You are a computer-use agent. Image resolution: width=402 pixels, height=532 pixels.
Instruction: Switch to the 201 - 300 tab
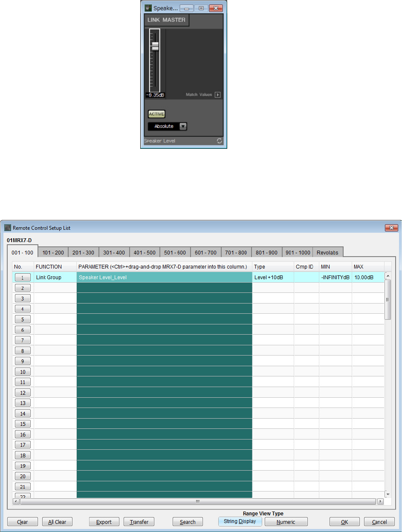pos(84,253)
